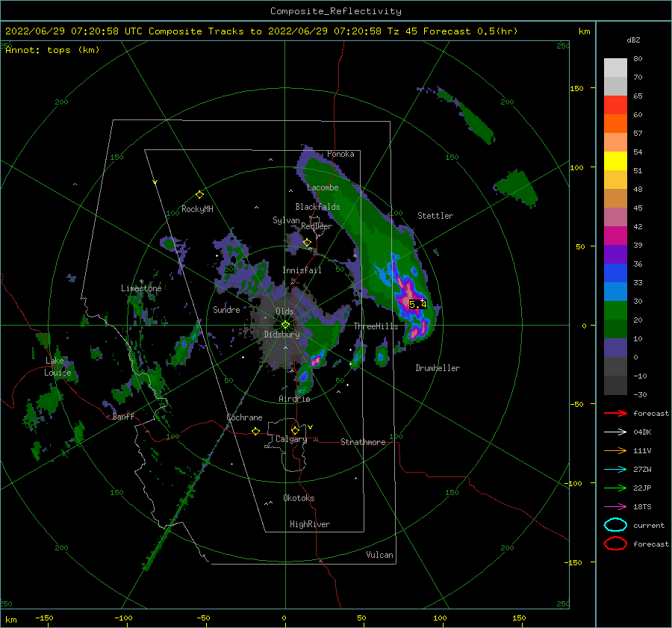Click the Strathmore town label
The width and height of the screenshot is (672, 628).
point(363,442)
